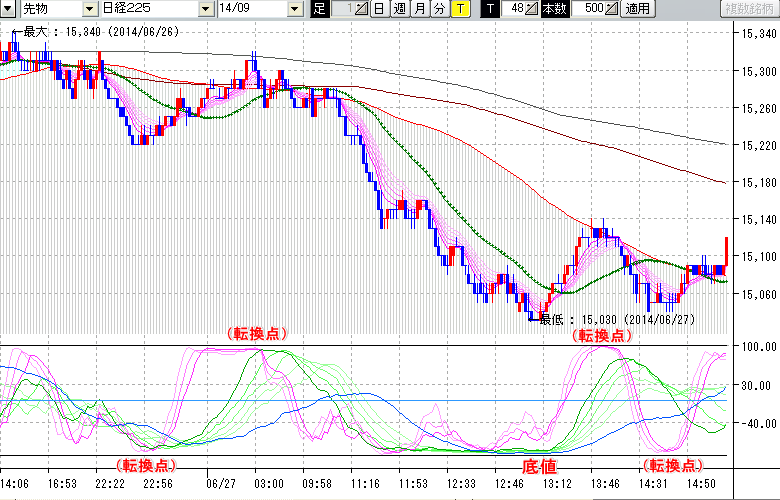Toggle the yellow T tick button

[459, 9]
